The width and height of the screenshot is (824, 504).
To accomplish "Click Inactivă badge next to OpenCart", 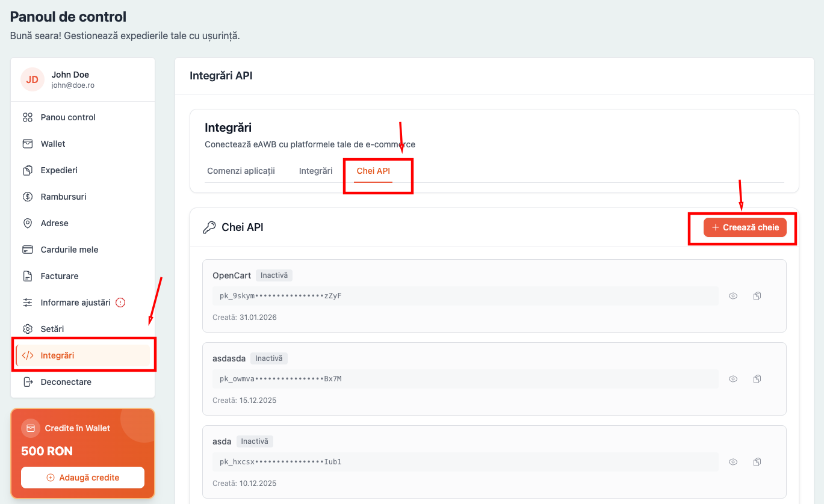I will (x=274, y=275).
